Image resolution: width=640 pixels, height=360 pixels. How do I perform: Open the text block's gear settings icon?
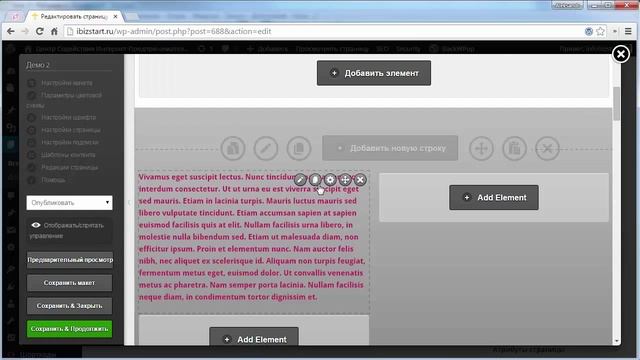tap(330, 180)
